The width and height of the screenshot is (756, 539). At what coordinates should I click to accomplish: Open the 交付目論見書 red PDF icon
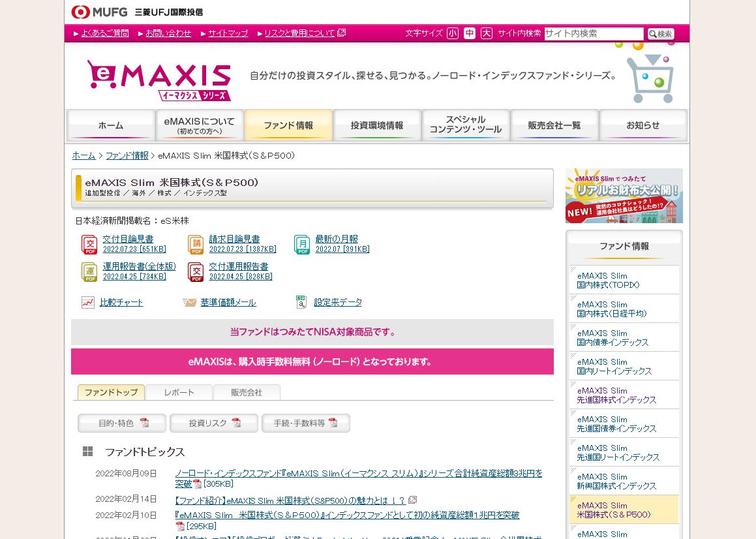pyautogui.click(x=89, y=244)
